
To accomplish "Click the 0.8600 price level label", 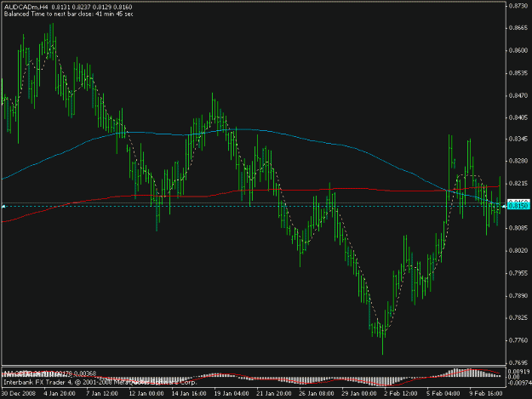I will tap(518, 50).
